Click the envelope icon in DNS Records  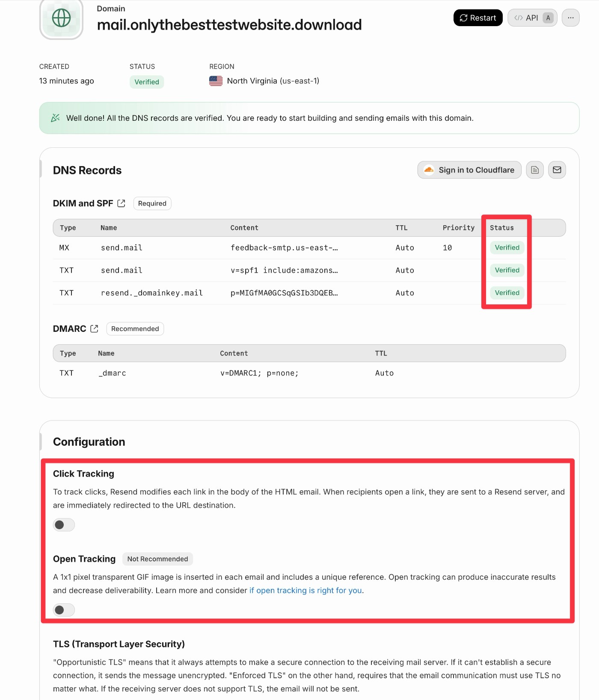point(557,170)
